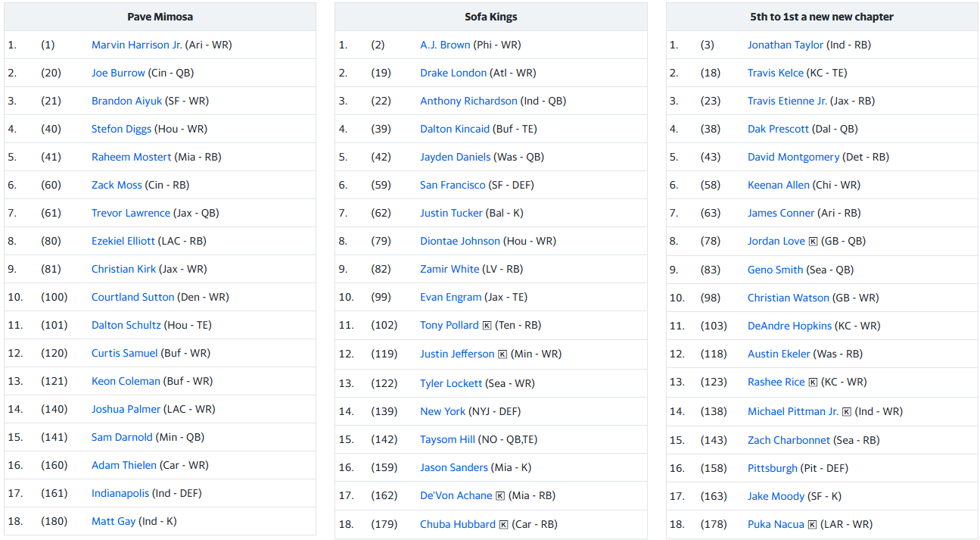
Task: Click the Sofa Kings team header
Action: pyautogui.click(x=490, y=17)
